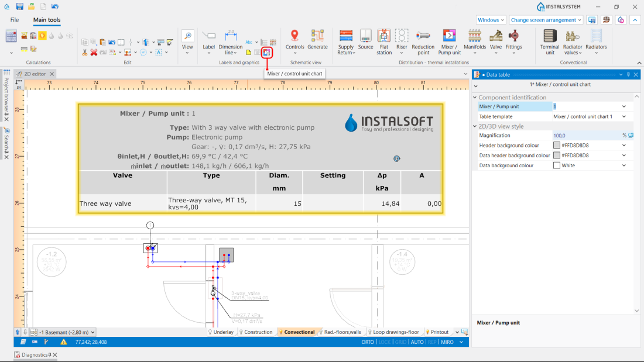Insert a Source component
This screenshot has height=362, width=644.
pyautogui.click(x=365, y=39)
